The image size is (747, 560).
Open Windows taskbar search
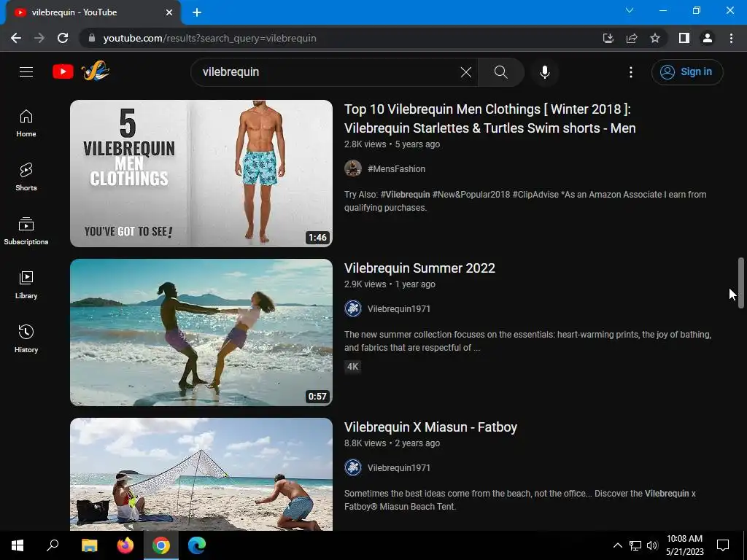pyautogui.click(x=53, y=545)
